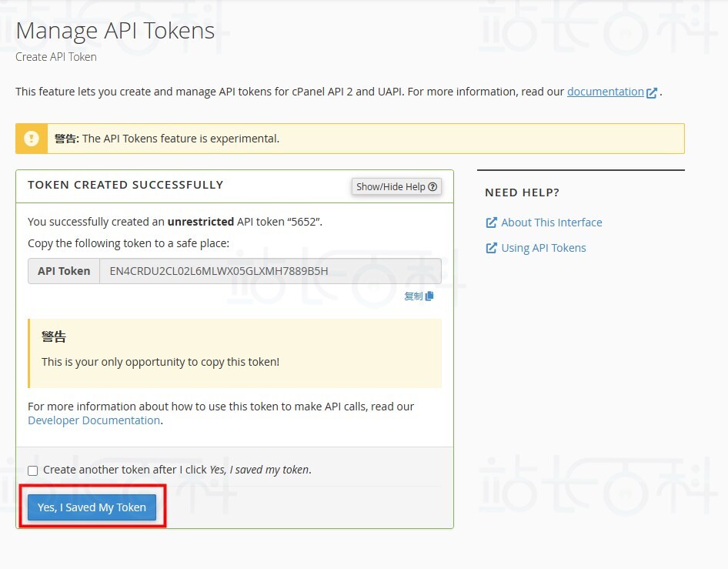728x569 pixels.
Task: Click the 'TOKEN CREATED SUCCESSFULLY' heading
Action: pos(125,185)
